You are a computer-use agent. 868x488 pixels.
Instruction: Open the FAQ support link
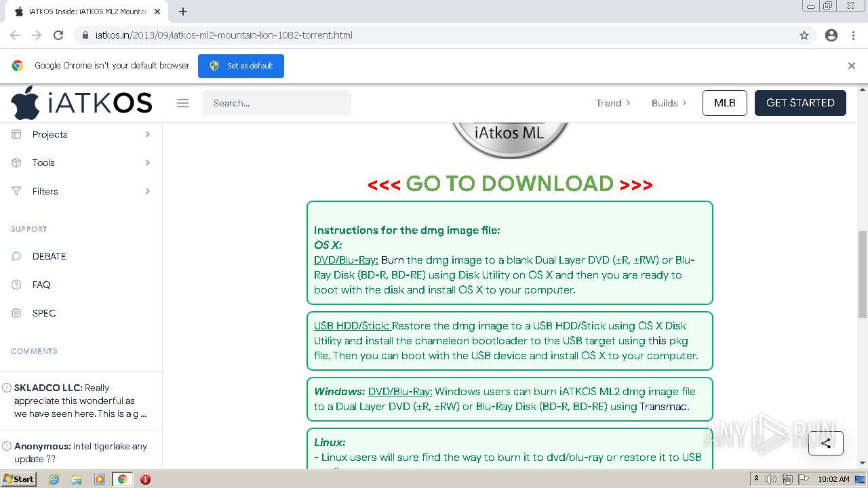(x=41, y=285)
